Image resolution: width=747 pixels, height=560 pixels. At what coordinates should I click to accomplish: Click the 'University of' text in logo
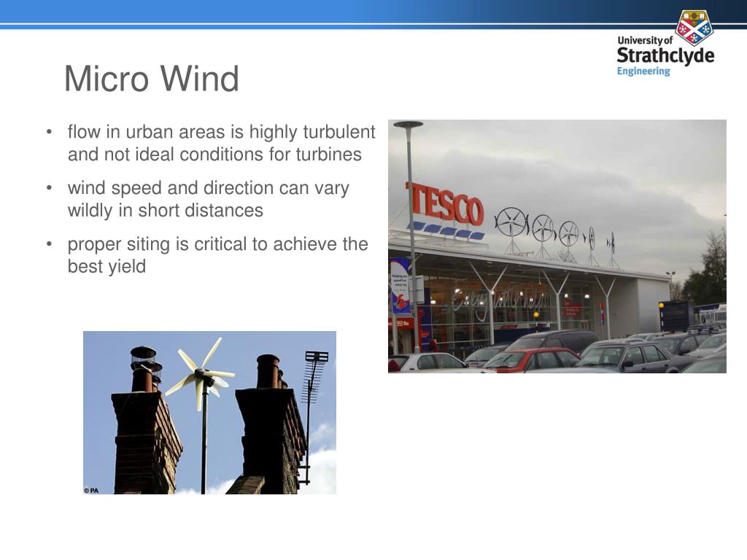(645, 41)
